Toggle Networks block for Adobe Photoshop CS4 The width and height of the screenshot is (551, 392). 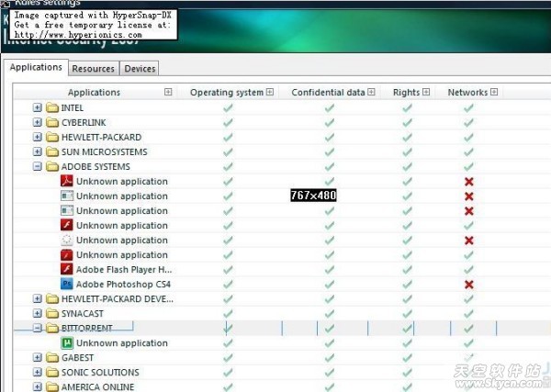[x=468, y=285]
